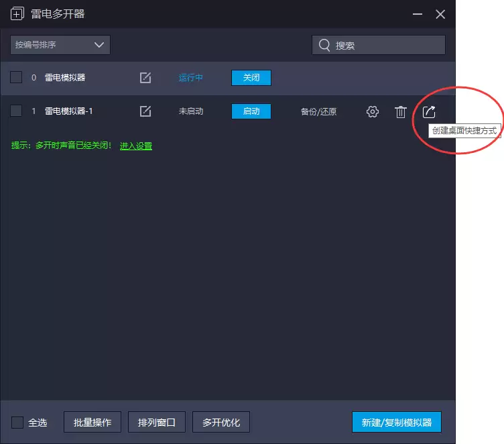Minimize the 雷电多开器 window

pos(418,14)
